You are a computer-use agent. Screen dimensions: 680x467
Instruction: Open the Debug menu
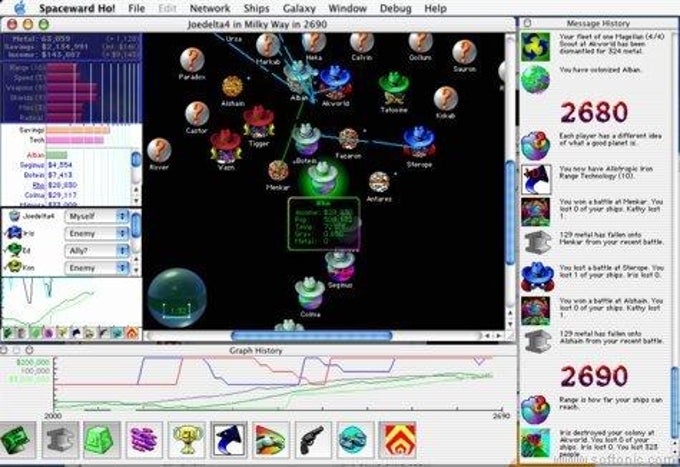pos(396,8)
